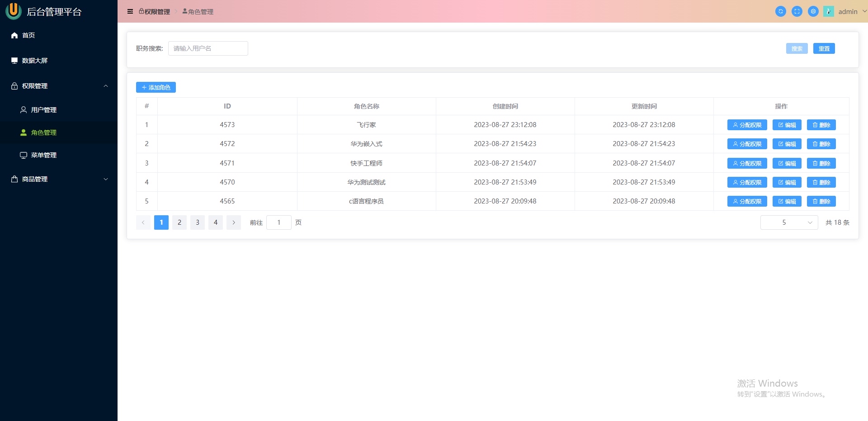Click ID cell 4565

tap(227, 201)
